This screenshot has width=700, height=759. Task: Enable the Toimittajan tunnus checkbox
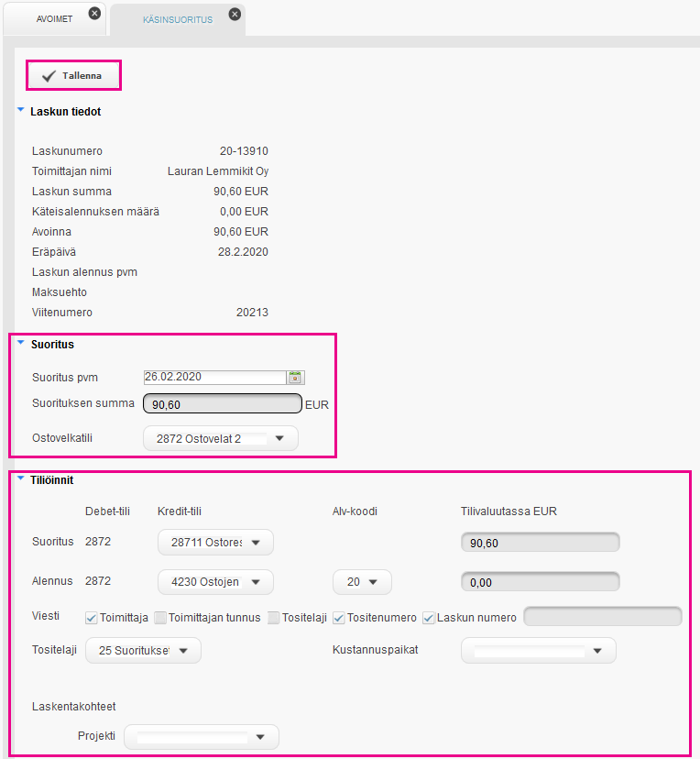tap(160, 618)
